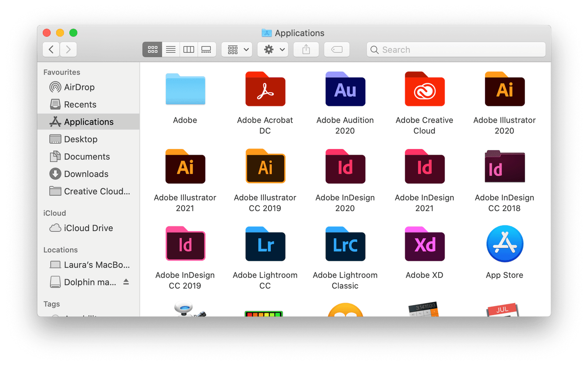Click the Edit Tags toolbar button
This screenshot has width=588, height=366.
337,50
